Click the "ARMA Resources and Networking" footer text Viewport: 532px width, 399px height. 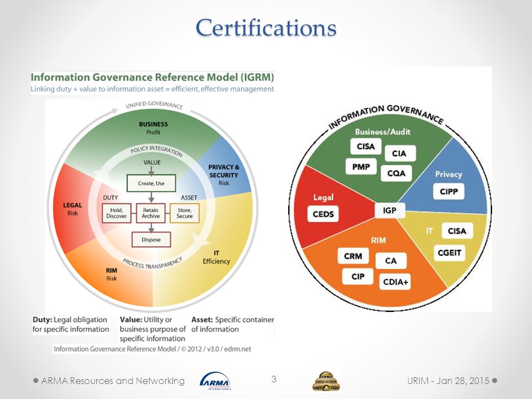[113, 381]
